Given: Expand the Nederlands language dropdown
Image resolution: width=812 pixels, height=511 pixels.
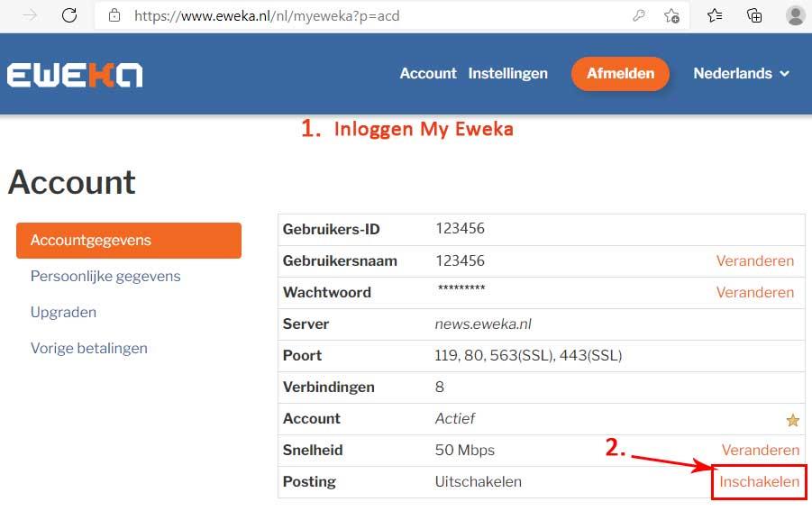Looking at the screenshot, I should (x=742, y=74).
